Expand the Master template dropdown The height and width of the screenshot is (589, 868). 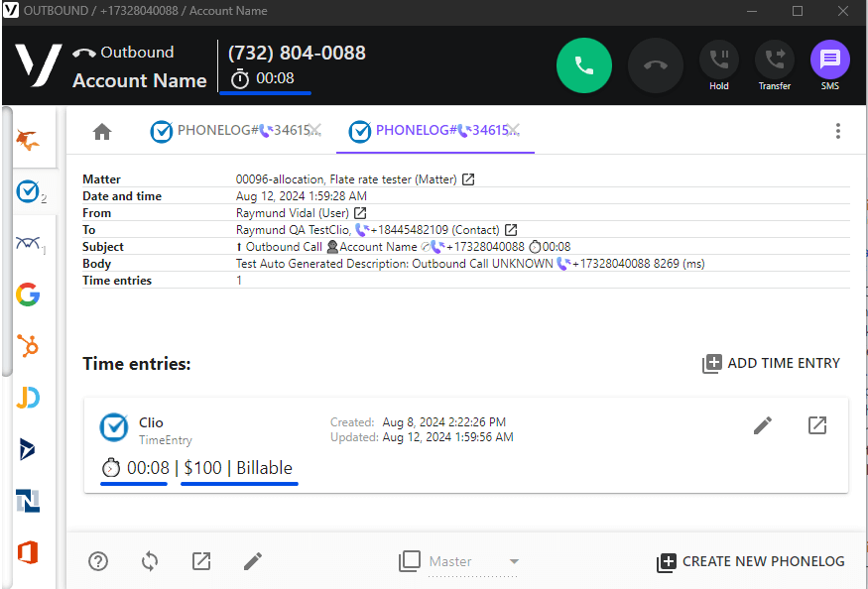click(514, 561)
